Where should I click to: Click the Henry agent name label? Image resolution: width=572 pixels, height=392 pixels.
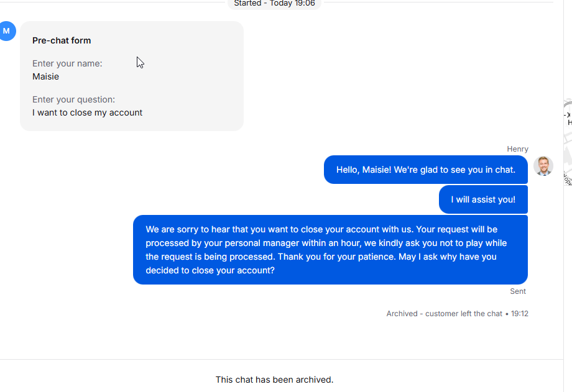click(517, 149)
